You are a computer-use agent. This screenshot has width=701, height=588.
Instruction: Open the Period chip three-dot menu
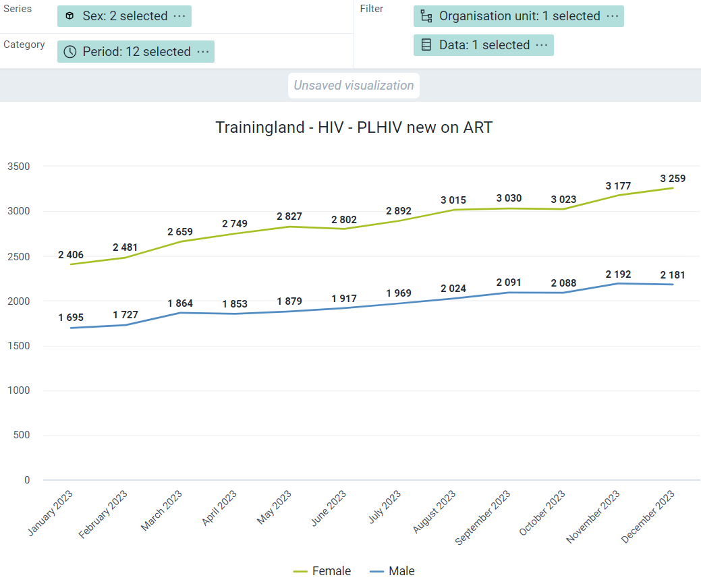point(203,52)
